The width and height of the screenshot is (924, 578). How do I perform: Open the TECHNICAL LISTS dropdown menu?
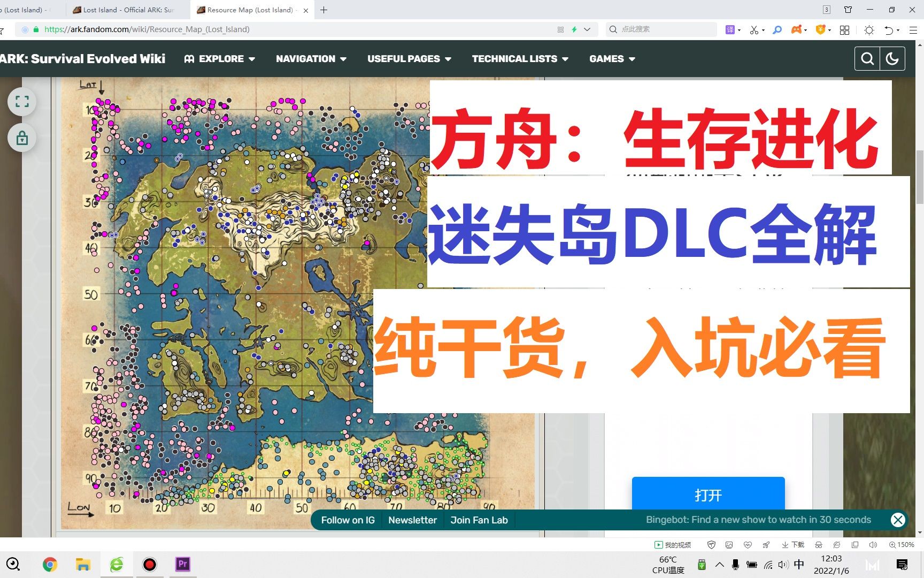pos(520,59)
